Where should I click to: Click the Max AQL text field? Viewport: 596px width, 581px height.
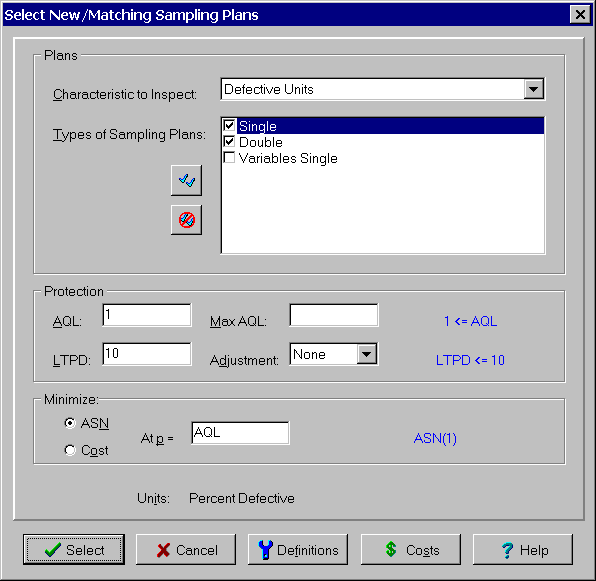pyautogui.click(x=334, y=315)
